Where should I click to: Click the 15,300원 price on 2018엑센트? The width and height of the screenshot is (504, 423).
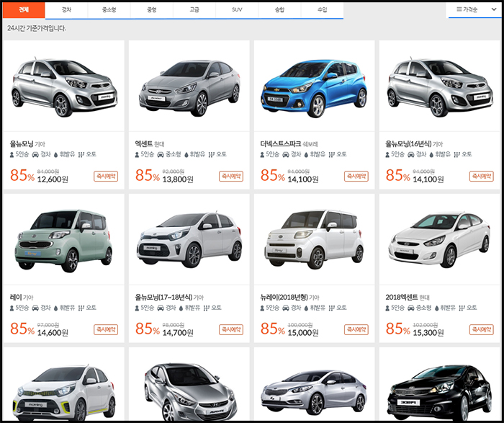click(x=428, y=333)
